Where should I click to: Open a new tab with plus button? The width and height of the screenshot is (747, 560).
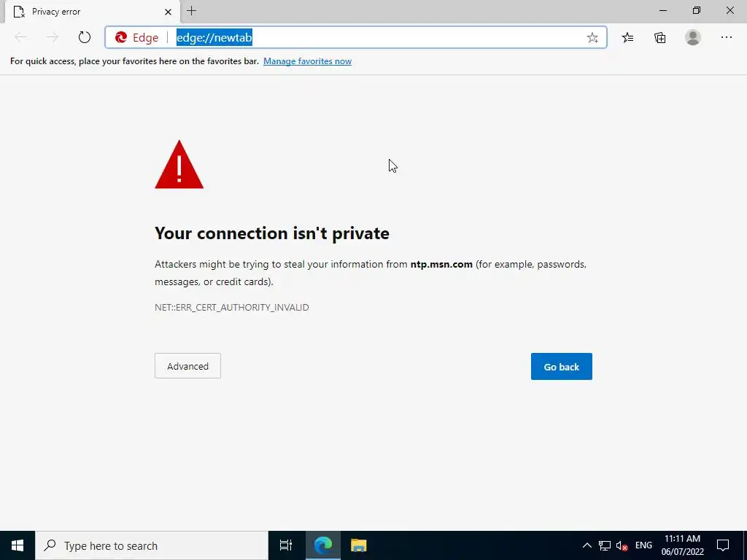click(x=192, y=11)
